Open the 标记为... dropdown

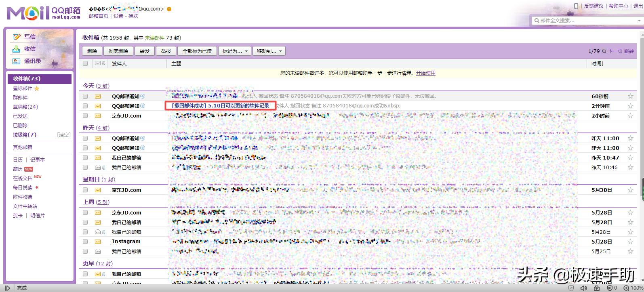point(235,51)
